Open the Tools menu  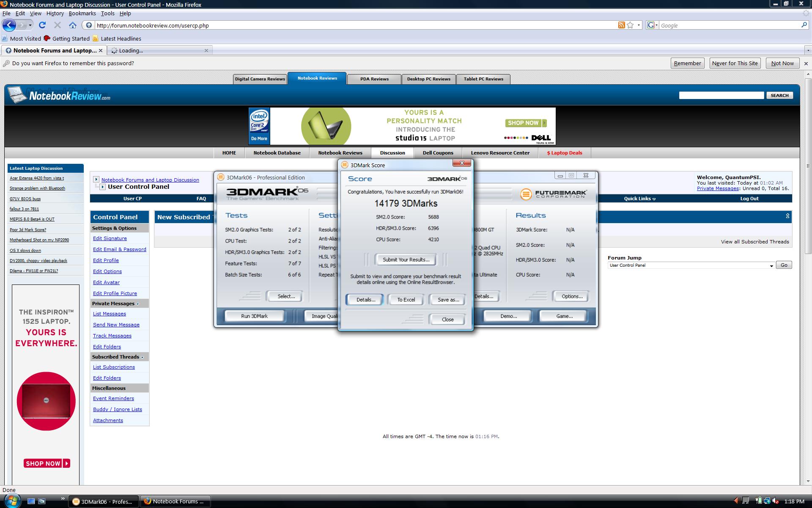tap(107, 13)
